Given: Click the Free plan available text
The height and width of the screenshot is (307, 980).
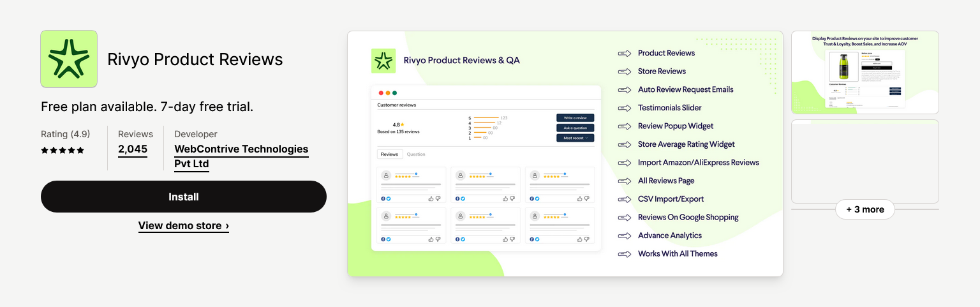Looking at the screenshot, I should [x=147, y=107].
